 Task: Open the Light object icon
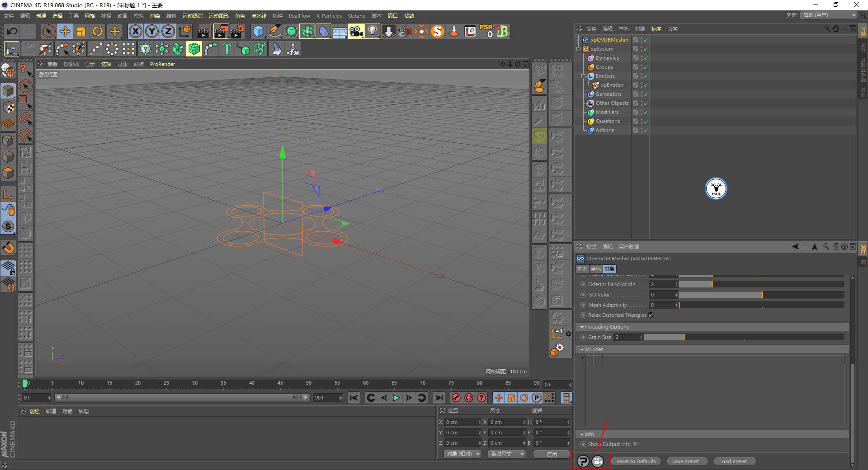(372, 31)
